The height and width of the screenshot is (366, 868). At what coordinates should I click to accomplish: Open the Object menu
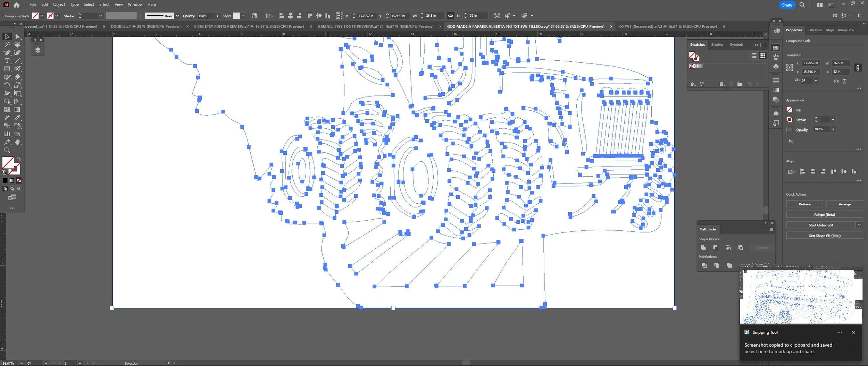pos(59,5)
